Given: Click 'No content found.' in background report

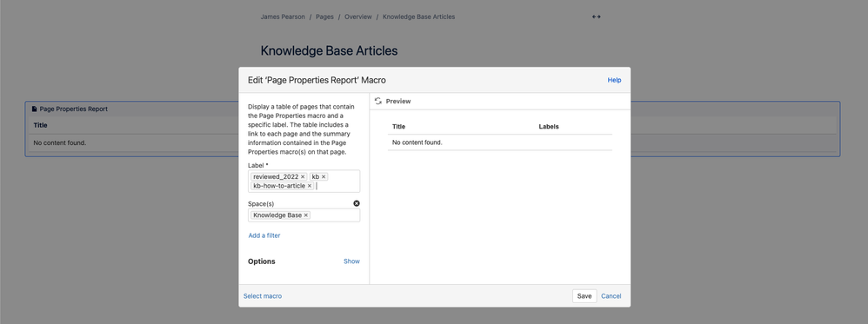Looking at the screenshot, I should (60, 143).
